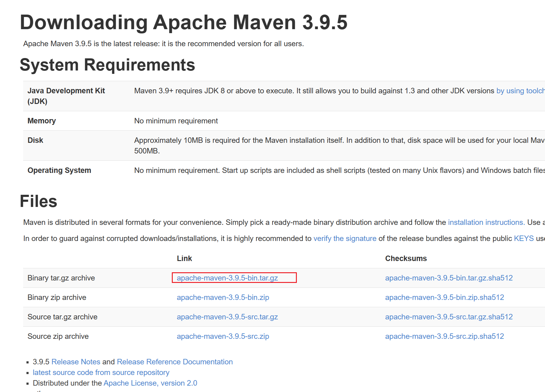The image size is (545, 392).
Task: Open the installation instructions link
Action: (486, 222)
